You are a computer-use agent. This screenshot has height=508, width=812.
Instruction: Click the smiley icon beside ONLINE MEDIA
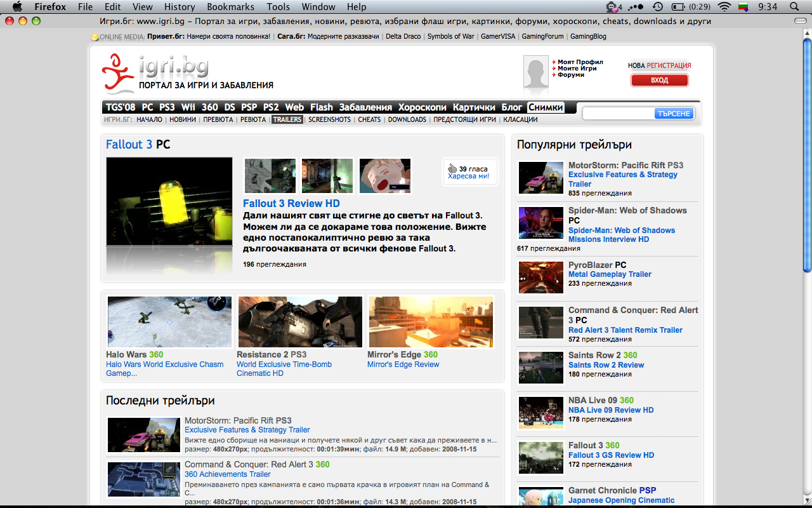tap(95, 37)
